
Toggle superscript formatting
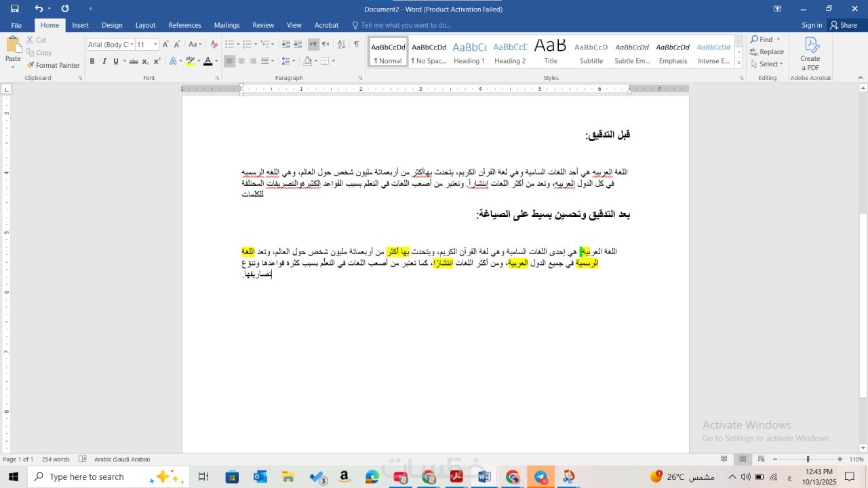[x=157, y=61]
